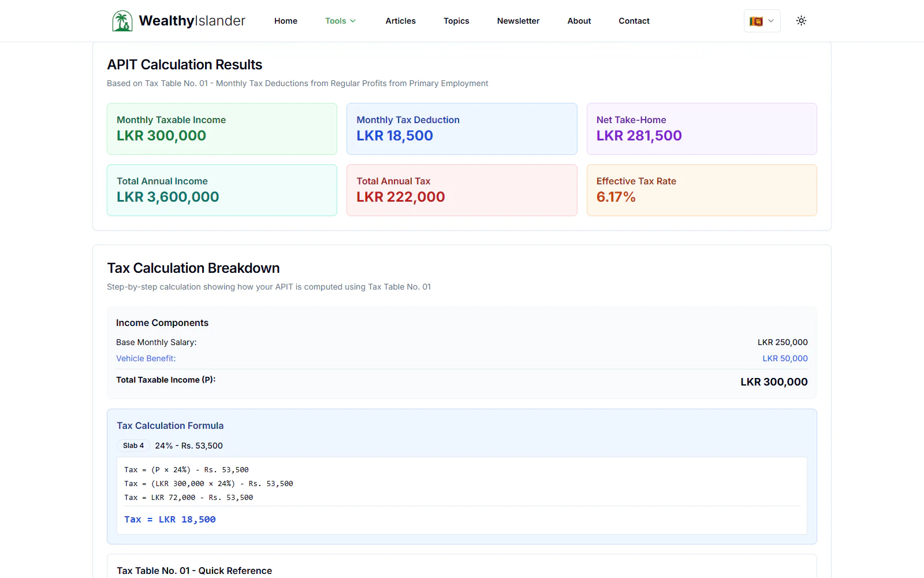
Task: Visit the About page
Action: tap(579, 21)
